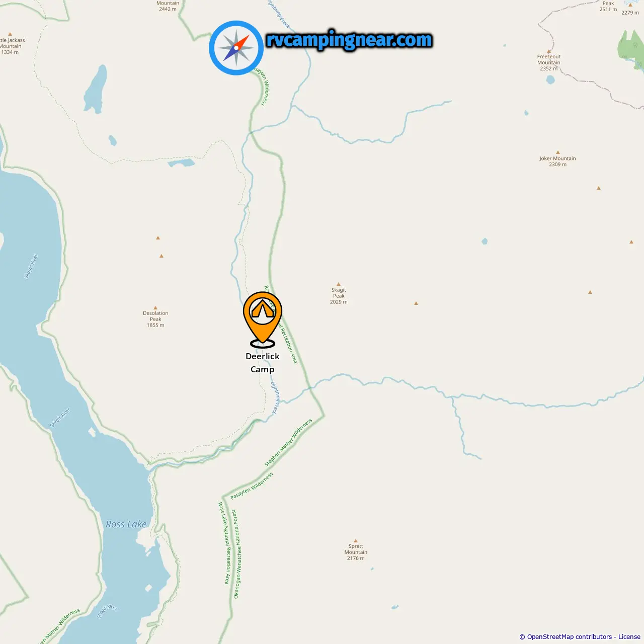The image size is (644, 644).
Task: Click the Skagit Peak summit triangle marker
Action: point(339,284)
